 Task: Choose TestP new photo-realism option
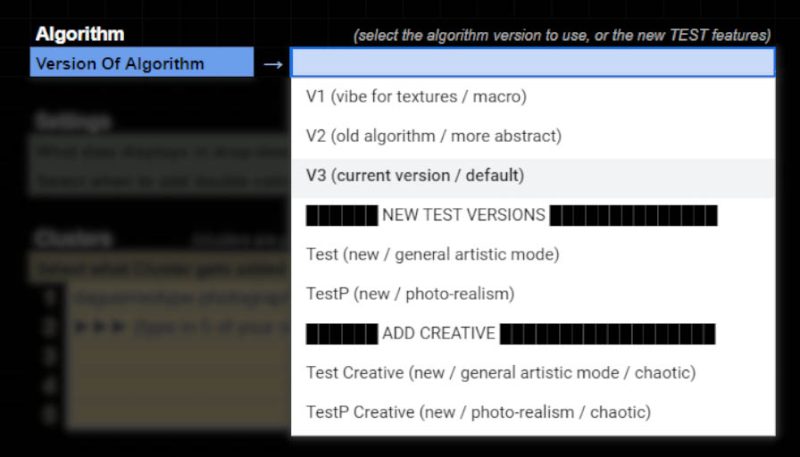pyautogui.click(x=533, y=294)
